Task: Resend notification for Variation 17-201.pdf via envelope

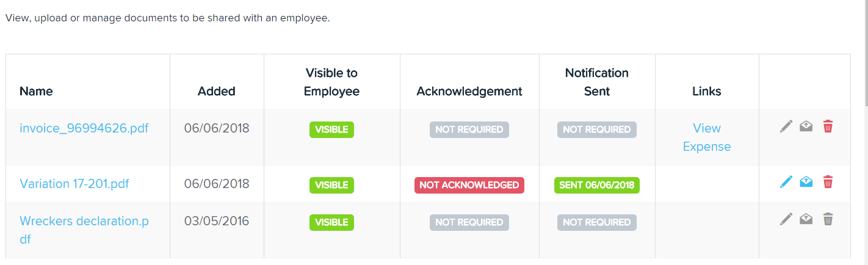Action: click(806, 181)
